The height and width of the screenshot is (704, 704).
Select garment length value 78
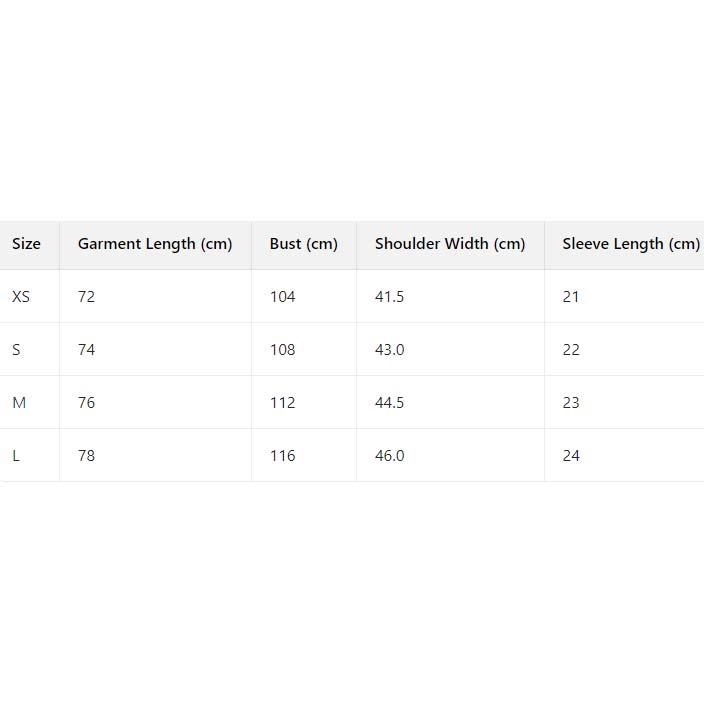tap(87, 456)
